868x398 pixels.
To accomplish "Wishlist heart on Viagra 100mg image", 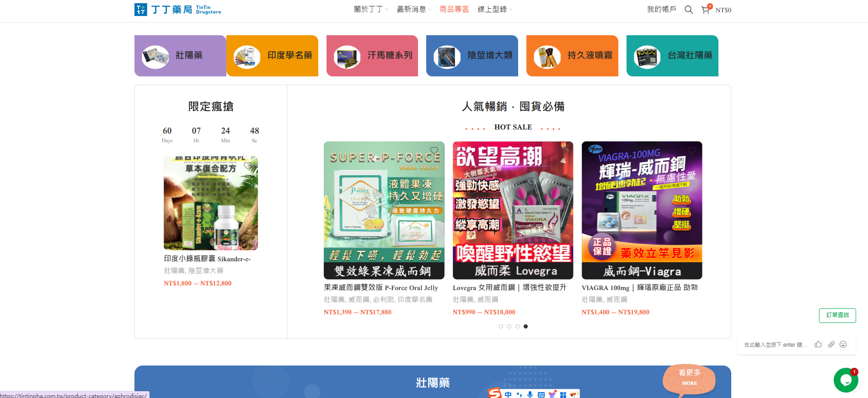I will 692,151.
